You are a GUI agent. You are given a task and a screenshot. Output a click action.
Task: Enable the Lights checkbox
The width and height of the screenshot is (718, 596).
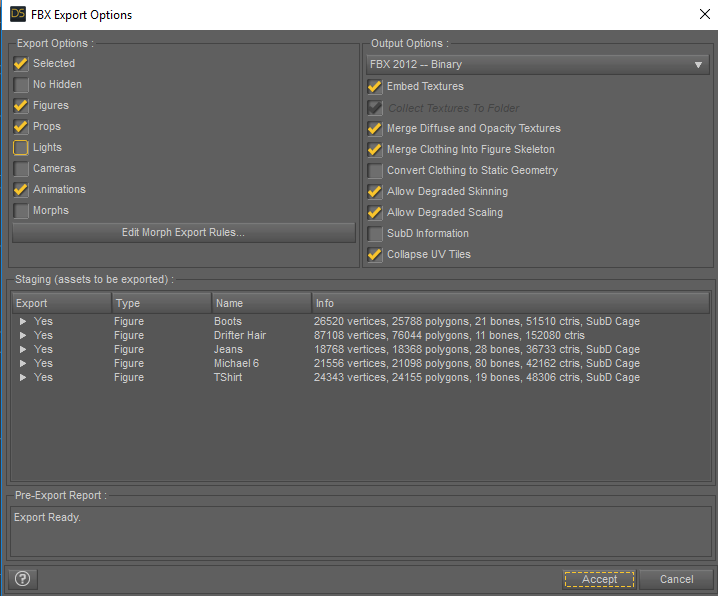point(21,147)
